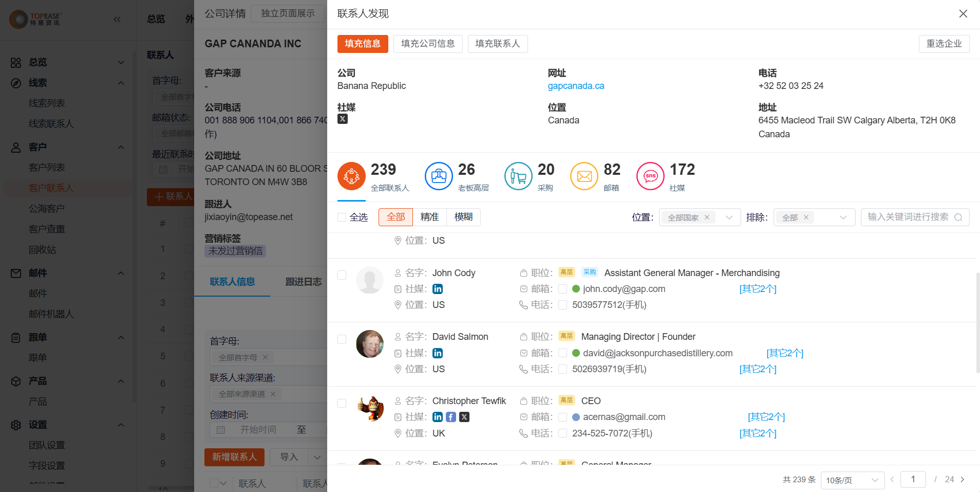
Task: Open John Cody's LinkedIn profile icon
Action: click(x=438, y=289)
